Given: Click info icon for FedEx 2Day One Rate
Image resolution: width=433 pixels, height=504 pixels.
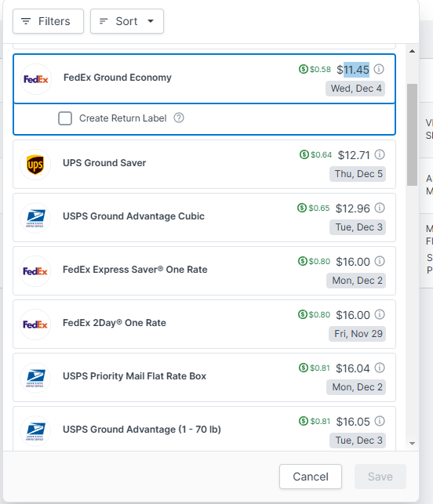Looking at the screenshot, I should pyautogui.click(x=380, y=314).
